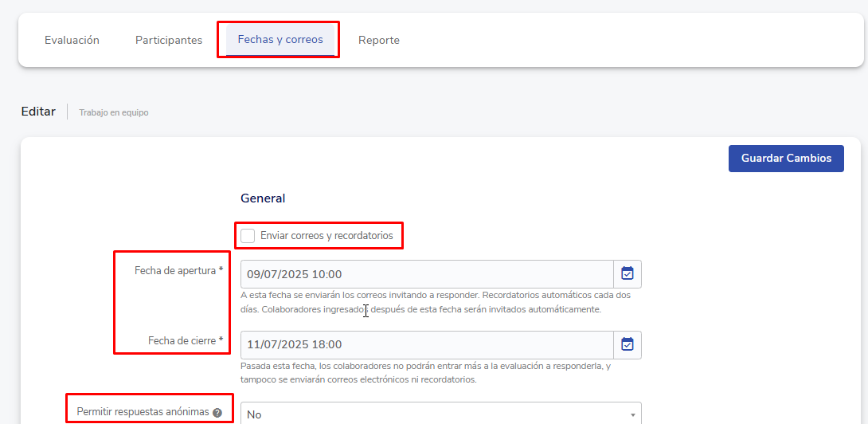The height and width of the screenshot is (424, 868).
Task: Enable the Enviar correos y recordatorios checkbox
Action: point(248,236)
